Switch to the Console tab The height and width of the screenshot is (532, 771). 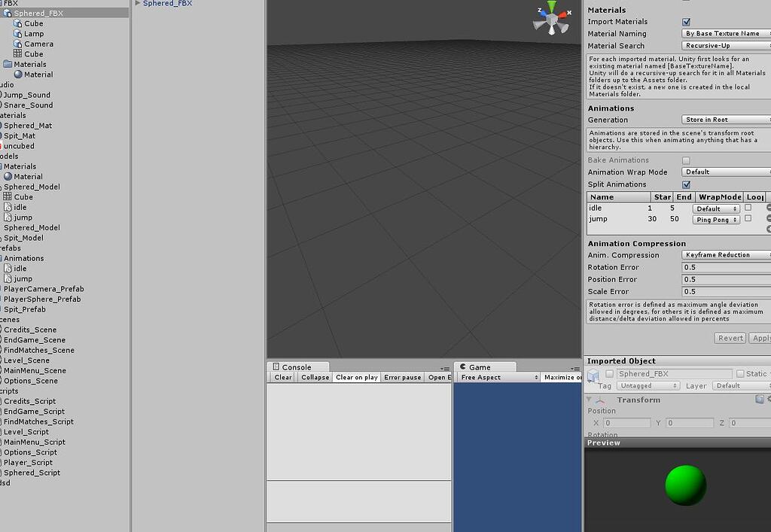295,366
